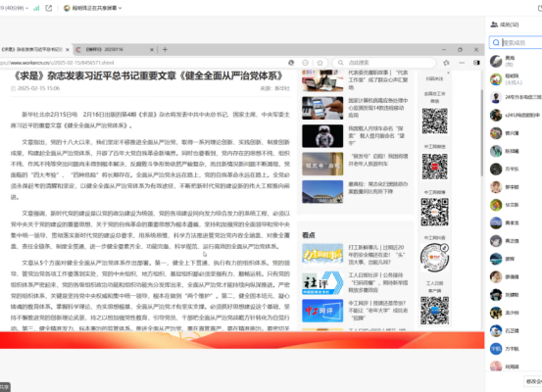
Task: Open the green network signal strength indicator
Action: 36,8
